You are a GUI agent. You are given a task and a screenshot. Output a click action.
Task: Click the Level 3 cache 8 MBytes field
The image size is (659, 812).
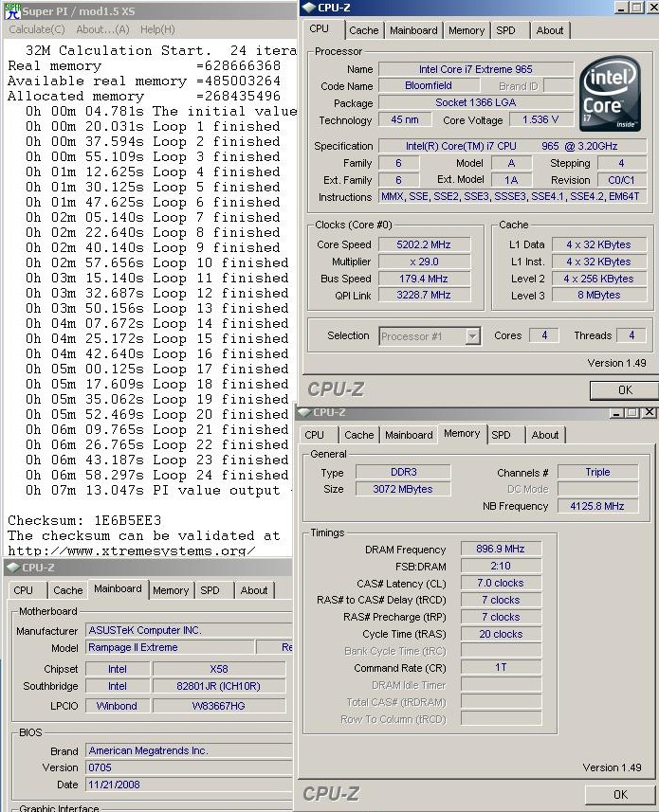pyautogui.click(x=599, y=295)
